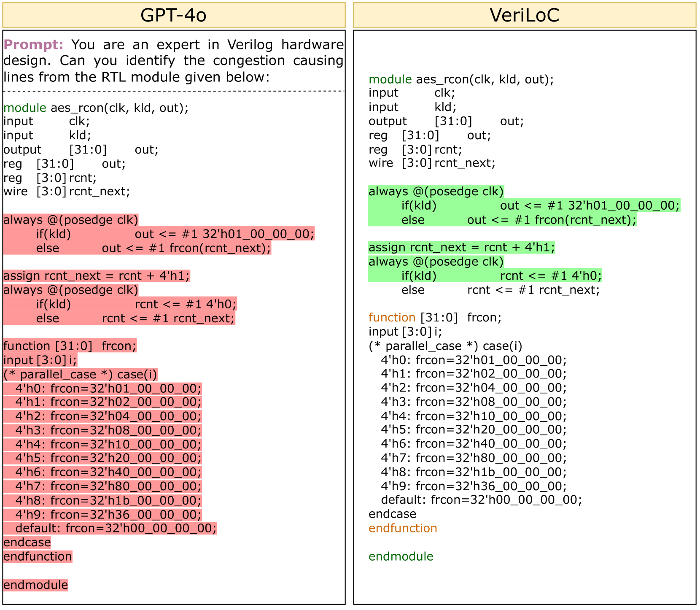
Task: Click red-highlighted "4'h2: frcon=32'h04_00_00_00;" line
Action: (x=102, y=416)
